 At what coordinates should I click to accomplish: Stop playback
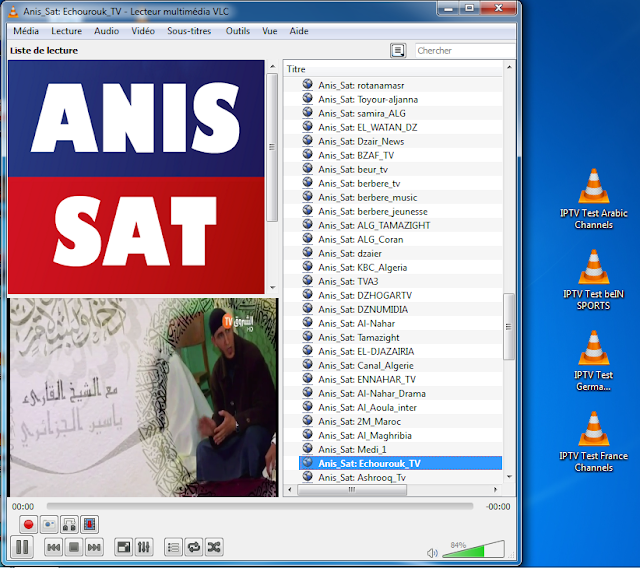coord(74,547)
